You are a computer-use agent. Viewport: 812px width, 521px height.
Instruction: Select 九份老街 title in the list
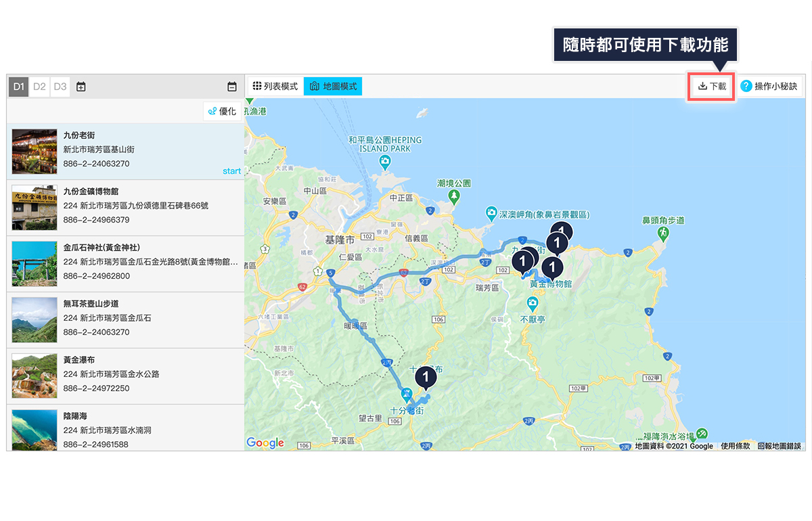(x=79, y=135)
